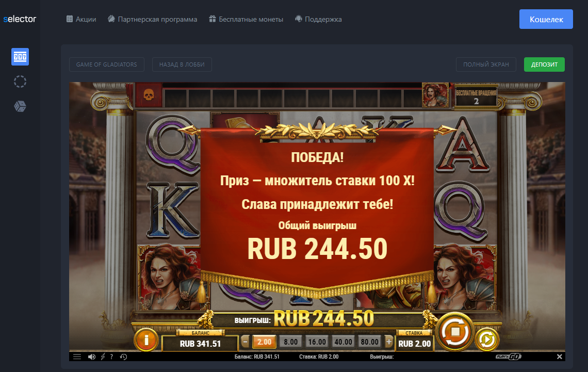Open the dice games sidebar icon
Image resolution: width=588 pixels, height=372 pixels.
pyautogui.click(x=20, y=106)
